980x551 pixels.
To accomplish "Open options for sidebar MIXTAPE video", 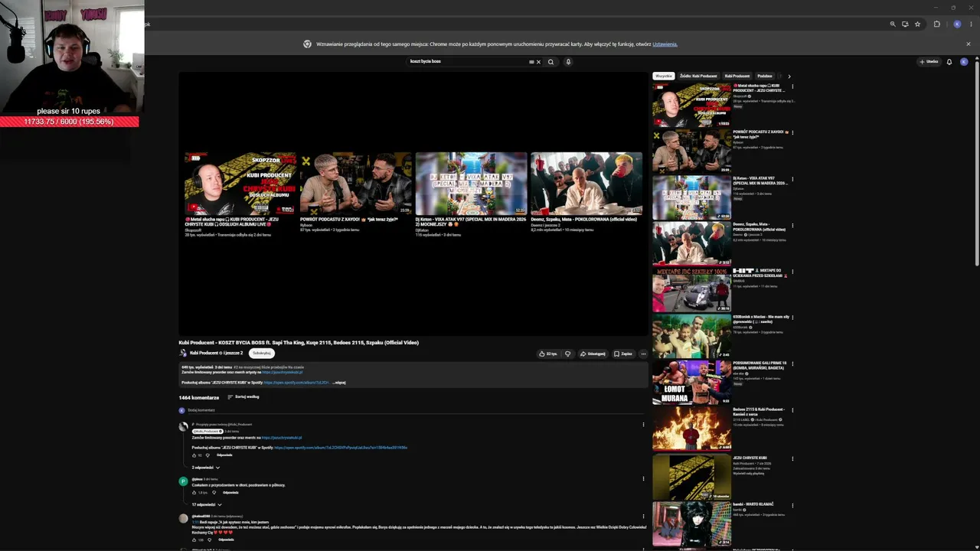I will coord(792,272).
